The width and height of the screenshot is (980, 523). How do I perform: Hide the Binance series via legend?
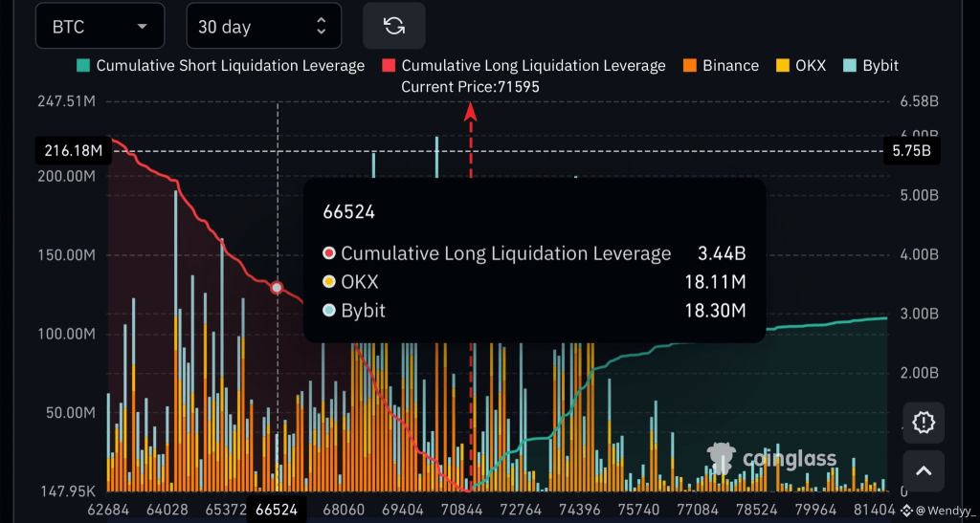click(722, 66)
